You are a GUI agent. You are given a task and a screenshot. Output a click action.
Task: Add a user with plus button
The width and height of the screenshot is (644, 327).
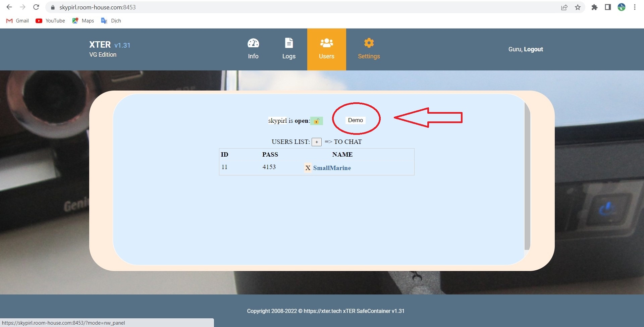pos(316,142)
